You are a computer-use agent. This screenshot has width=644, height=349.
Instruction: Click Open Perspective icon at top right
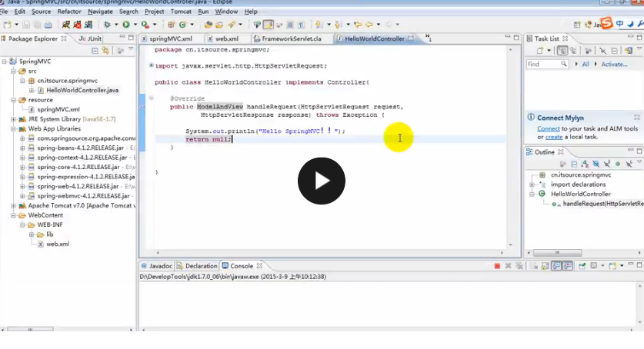pos(577,25)
